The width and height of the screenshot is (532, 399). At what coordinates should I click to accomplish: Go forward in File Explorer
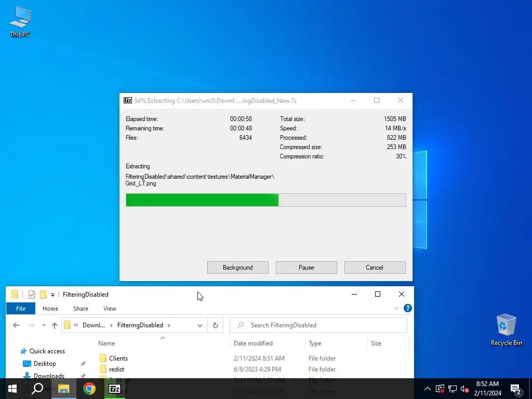[x=32, y=325]
